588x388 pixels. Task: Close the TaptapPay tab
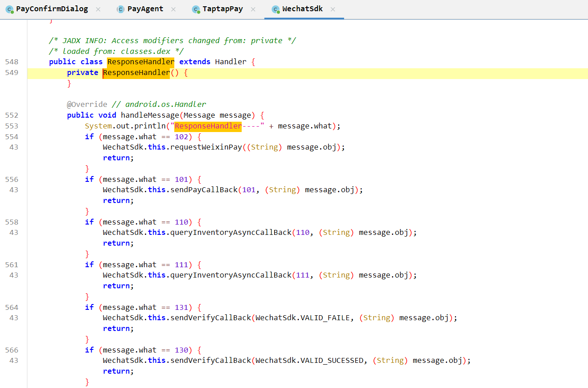click(x=253, y=9)
